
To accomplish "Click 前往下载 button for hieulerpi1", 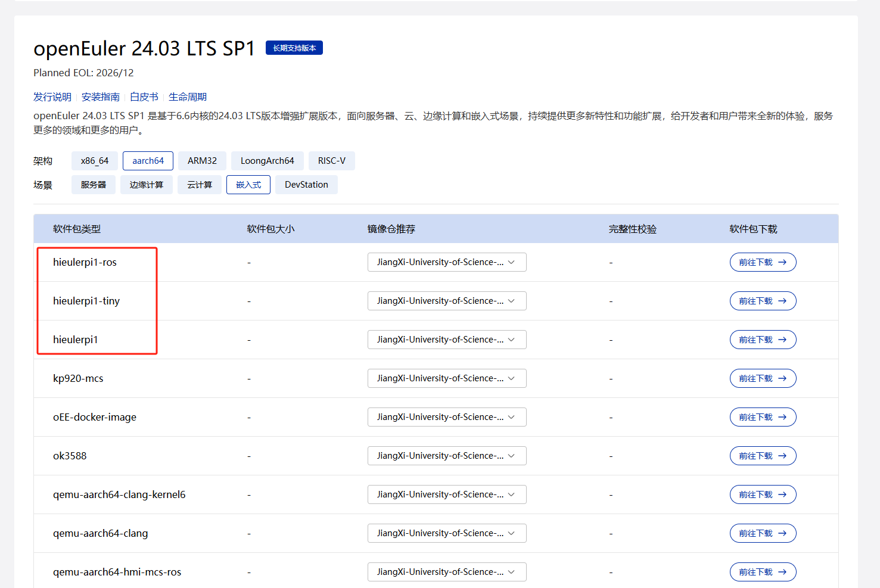I will [x=763, y=340].
